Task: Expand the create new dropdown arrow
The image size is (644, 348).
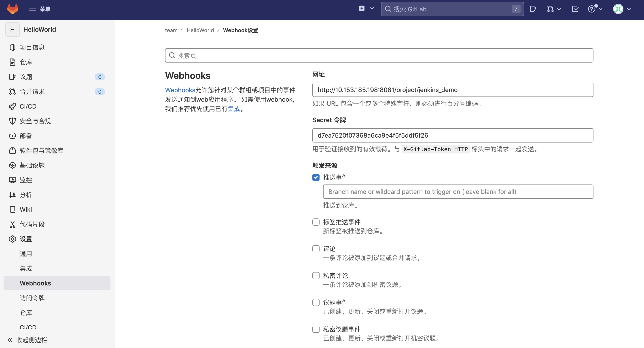Action: (372, 9)
